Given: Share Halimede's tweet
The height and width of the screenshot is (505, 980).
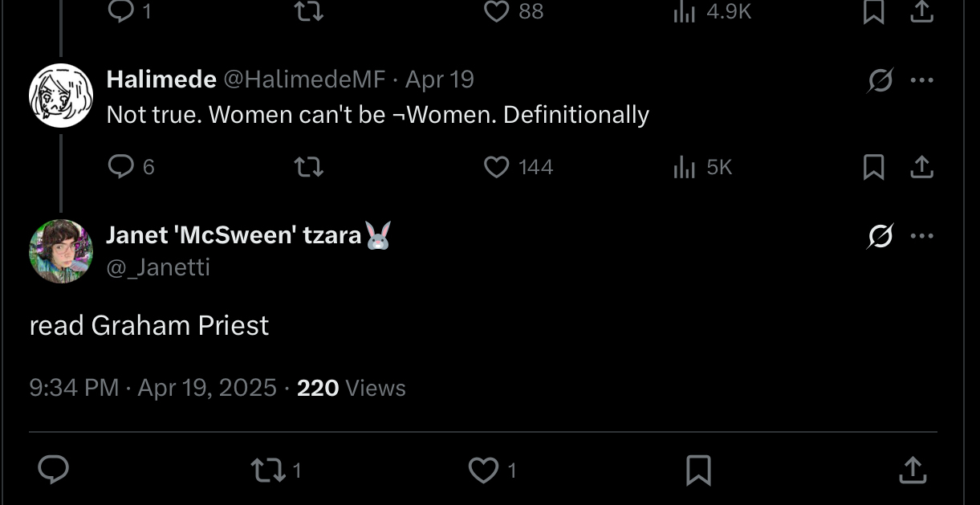Looking at the screenshot, I should 922,166.
